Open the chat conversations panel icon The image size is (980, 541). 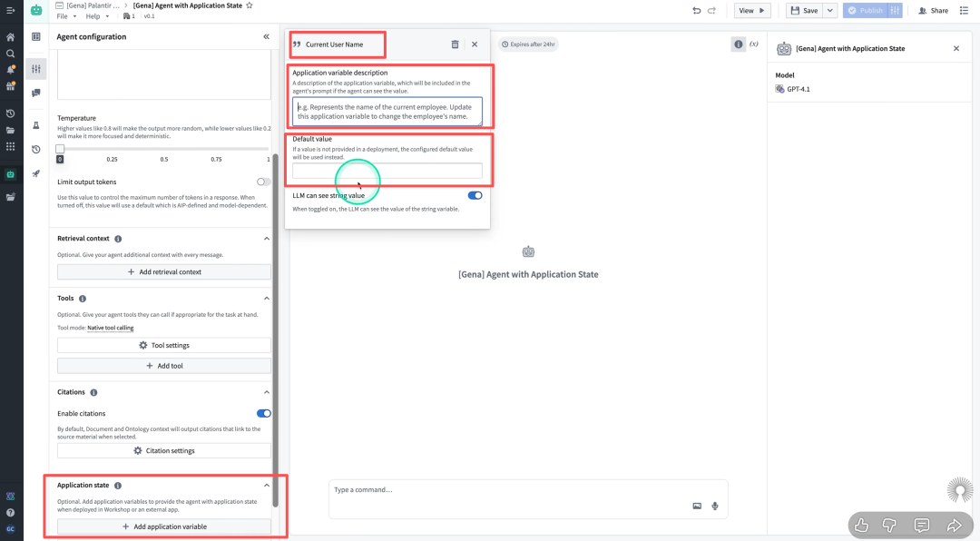[36, 93]
